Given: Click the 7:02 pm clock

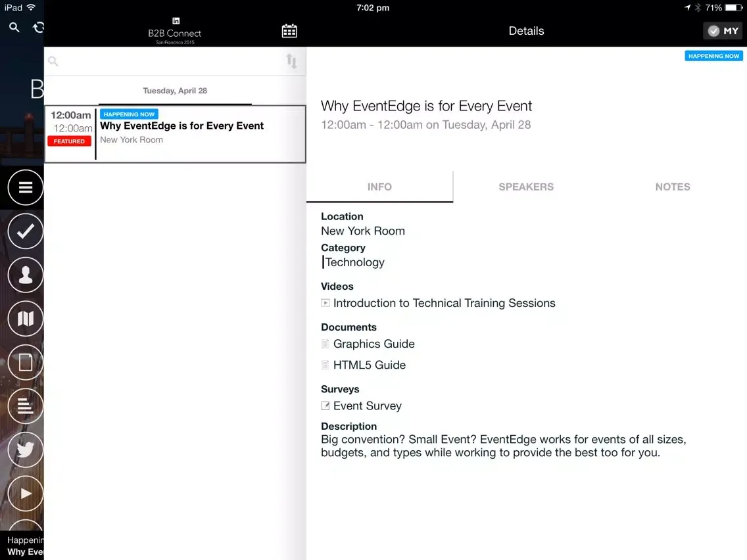Looking at the screenshot, I should tap(373, 8).
